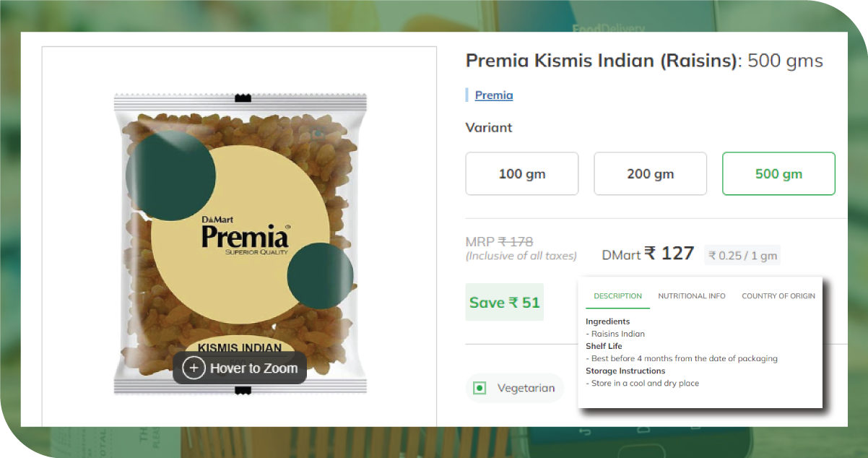Open the Premia brand link
Viewport: 868px width, 458px height.
pyautogui.click(x=494, y=95)
